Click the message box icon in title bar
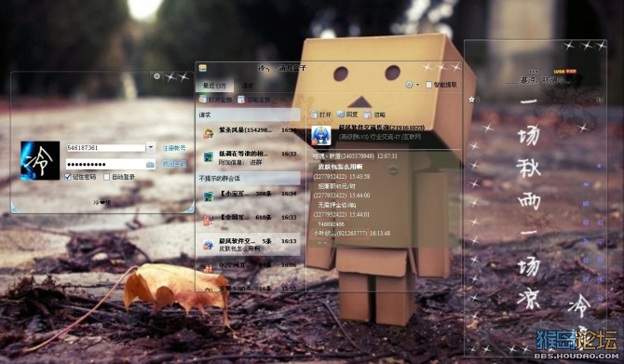 pos(202,68)
